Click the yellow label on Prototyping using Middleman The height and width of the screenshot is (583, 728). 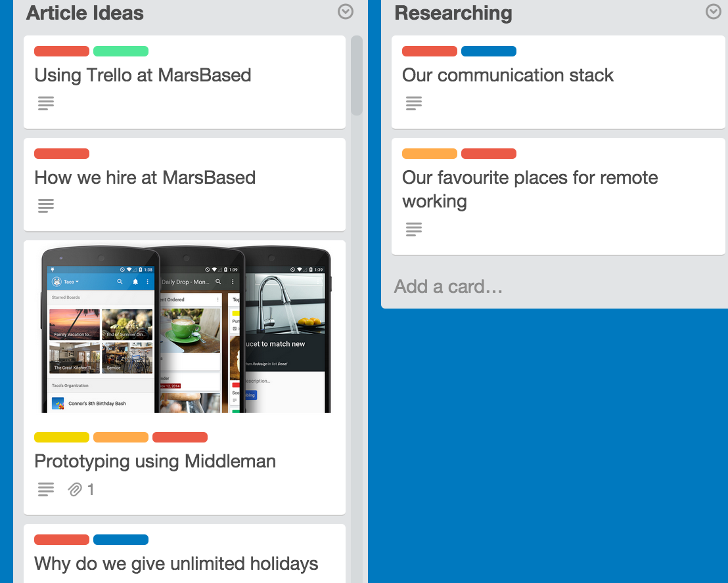[x=61, y=437]
